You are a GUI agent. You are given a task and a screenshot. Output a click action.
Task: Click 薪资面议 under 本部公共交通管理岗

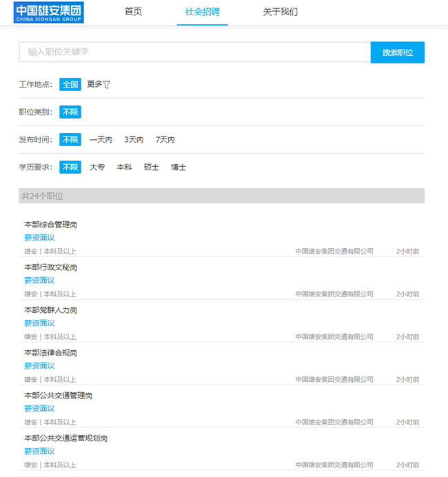click(x=39, y=409)
